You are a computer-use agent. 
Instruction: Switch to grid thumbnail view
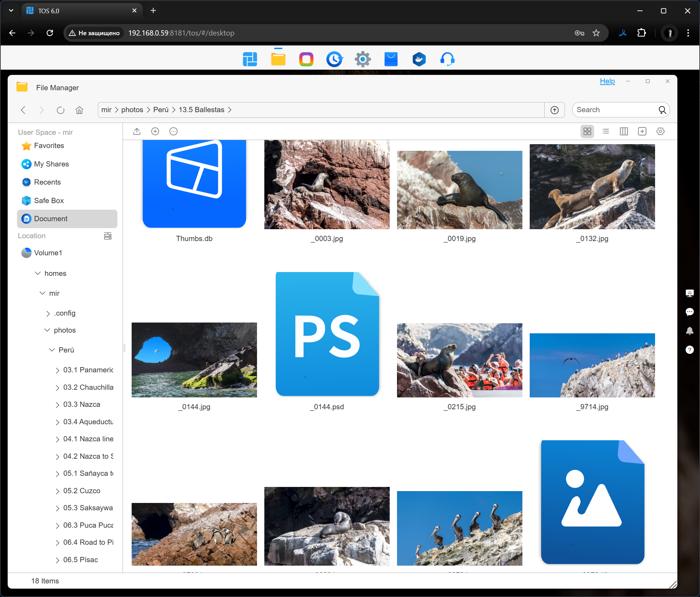(x=587, y=131)
